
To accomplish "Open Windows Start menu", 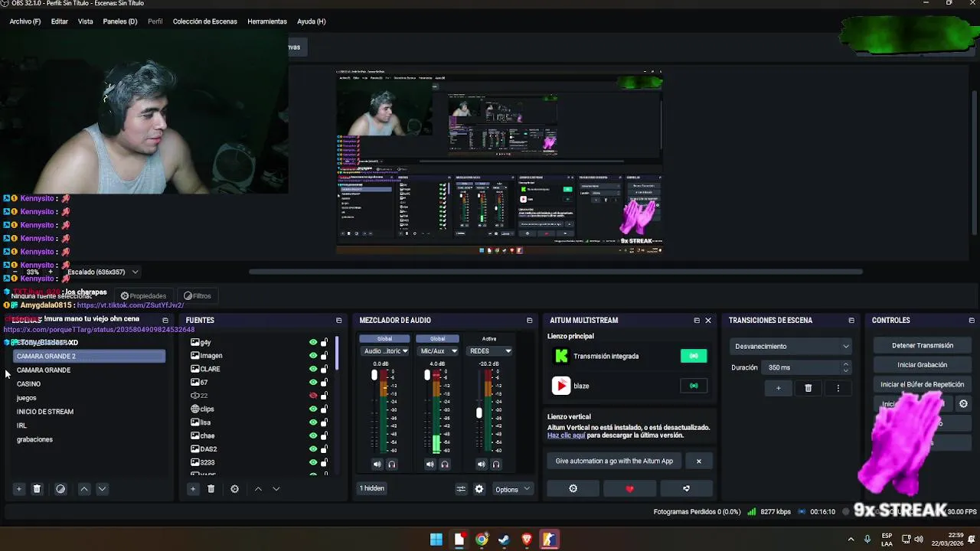I will 436,540.
